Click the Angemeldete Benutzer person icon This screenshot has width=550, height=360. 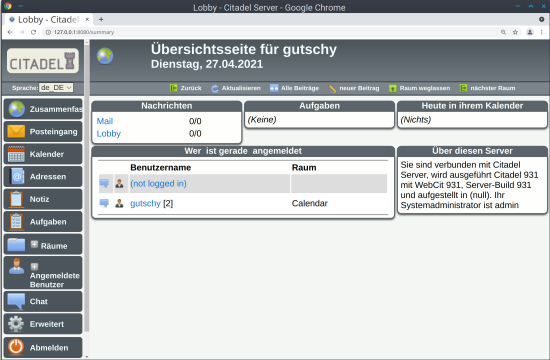pyautogui.click(x=16, y=266)
